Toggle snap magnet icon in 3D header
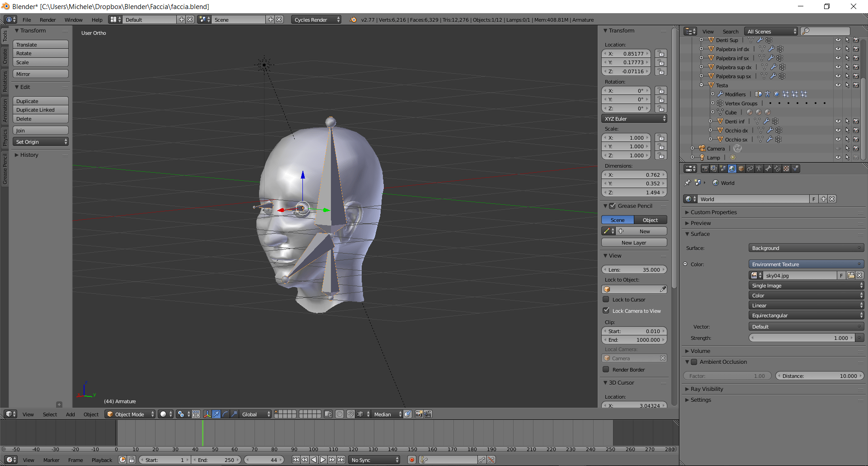 point(350,414)
